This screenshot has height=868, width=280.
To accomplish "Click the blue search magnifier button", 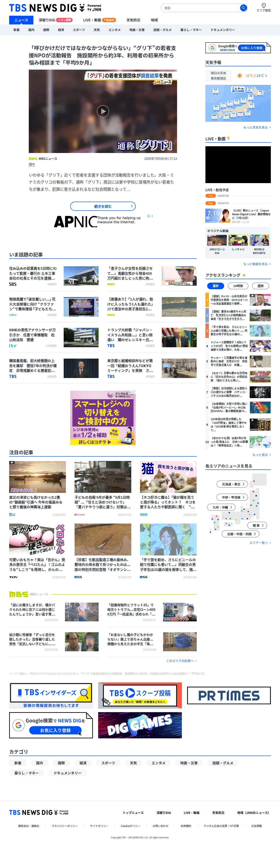I will (x=243, y=8).
